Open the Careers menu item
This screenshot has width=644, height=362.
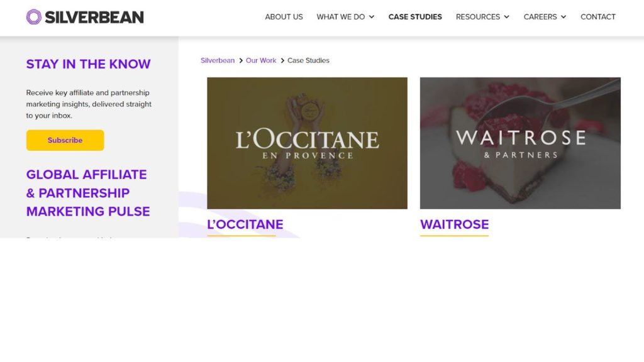540,17
